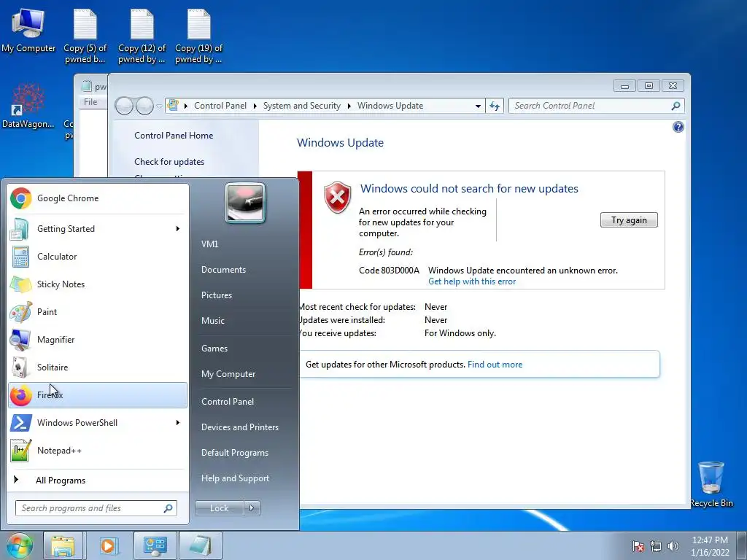Open Windows Explorer from taskbar
This screenshot has height=560, width=747.
point(63,545)
